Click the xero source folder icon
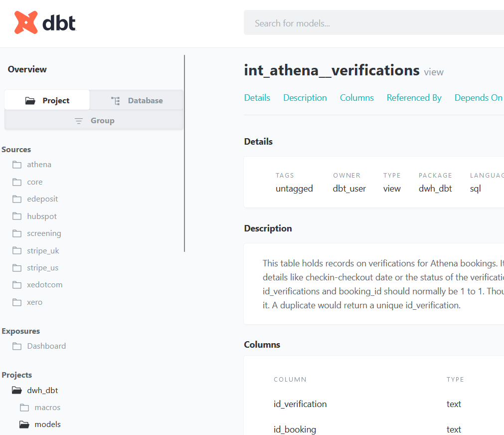The height and width of the screenshot is (435, 504). coord(17,302)
